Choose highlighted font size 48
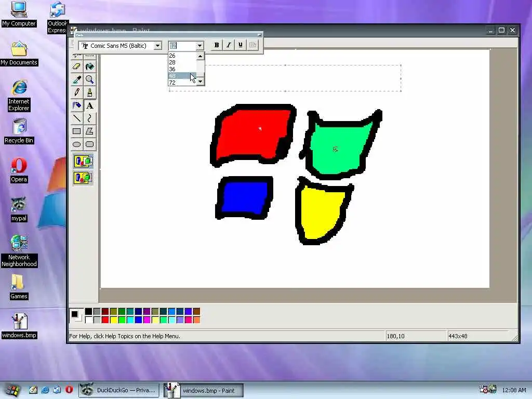The width and height of the screenshot is (532, 399). point(182,76)
